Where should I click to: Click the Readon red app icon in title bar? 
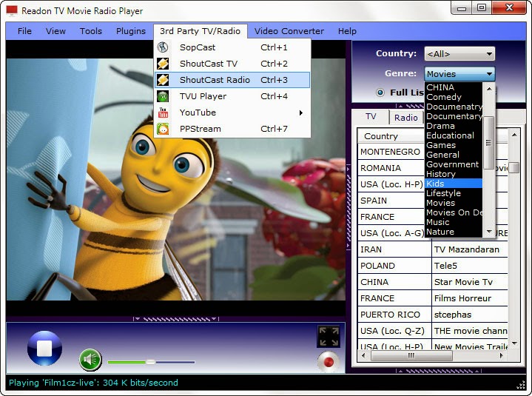(x=12, y=10)
